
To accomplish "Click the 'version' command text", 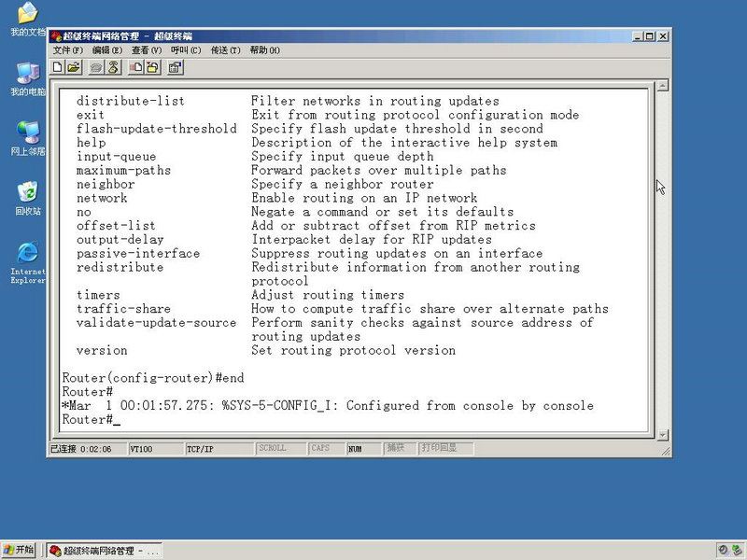I will pos(102,350).
